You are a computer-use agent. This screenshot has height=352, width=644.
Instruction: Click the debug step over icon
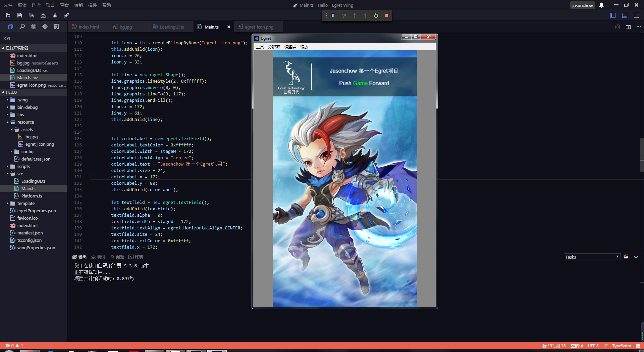[344, 15]
